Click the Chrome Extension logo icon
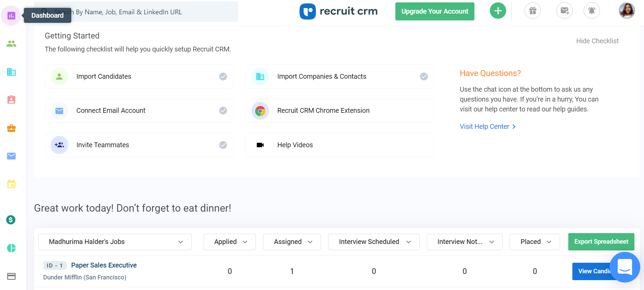The width and height of the screenshot is (644, 290). pyautogui.click(x=260, y=111)
